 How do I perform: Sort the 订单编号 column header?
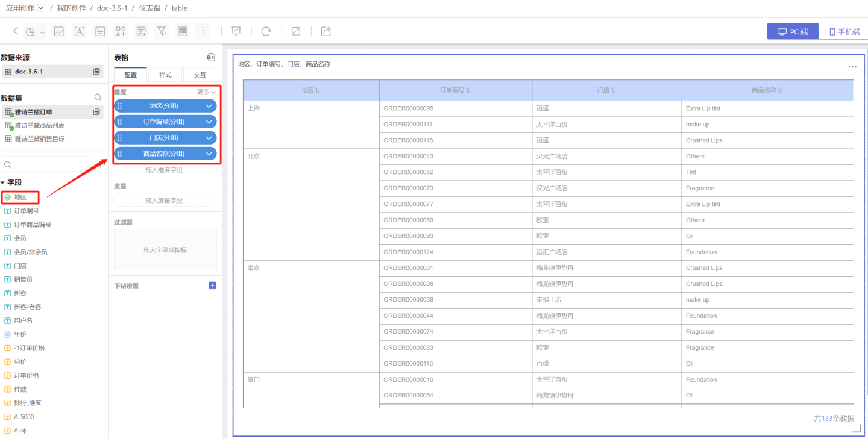[468, 90]
